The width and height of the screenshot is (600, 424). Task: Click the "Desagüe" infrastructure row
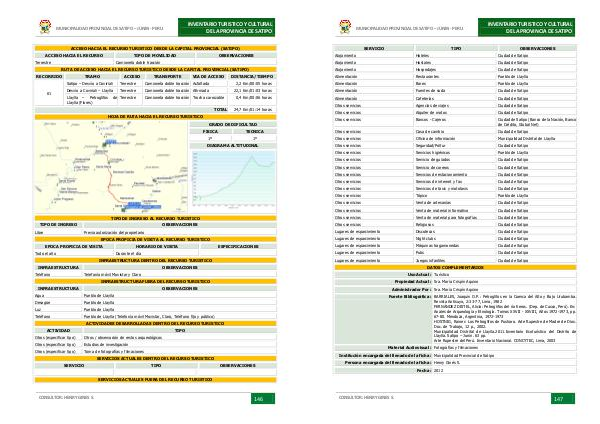(155, 302)
